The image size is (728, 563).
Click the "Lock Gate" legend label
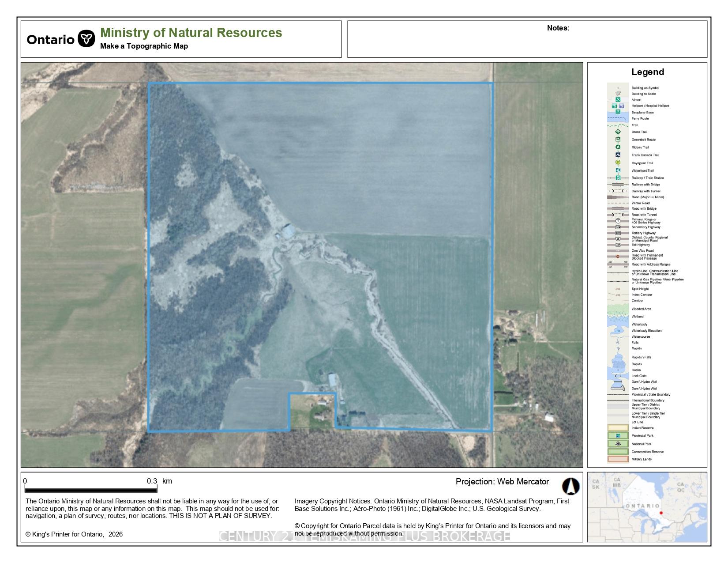click(x=638, y=376)
